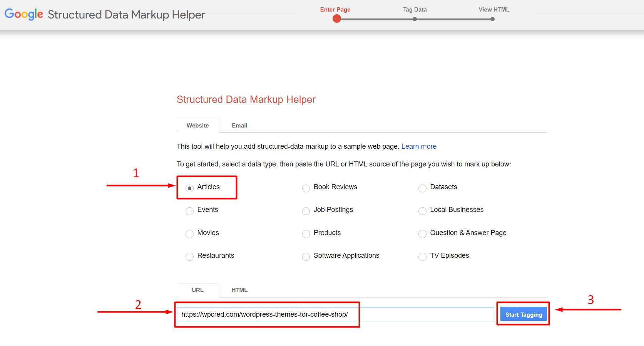Switch to the HTML source tab
The image size is (644, 346).
pyautogui.click(x=239, y=290)
